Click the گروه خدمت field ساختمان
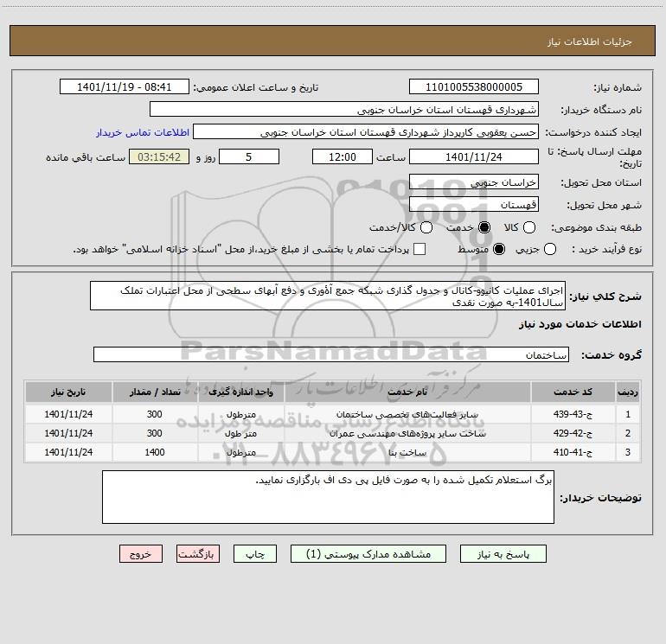 tap(331, 354)
